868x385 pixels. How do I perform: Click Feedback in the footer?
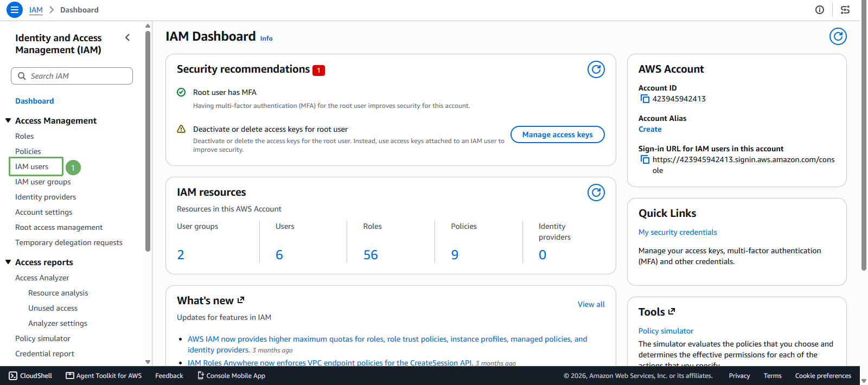click(169, 376)
